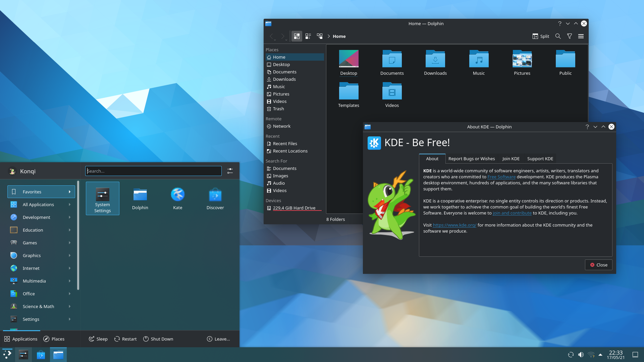Viewport: 644px width, 362px height.
Task: Switch to the 'Join KDE' tab
Action: pyautogui.click(x=511, y=158)
